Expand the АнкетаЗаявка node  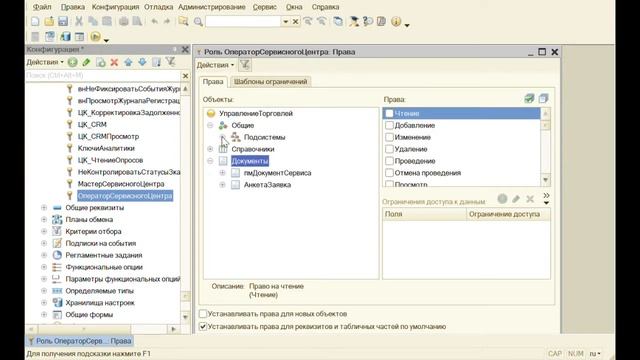tap(222, 184)
